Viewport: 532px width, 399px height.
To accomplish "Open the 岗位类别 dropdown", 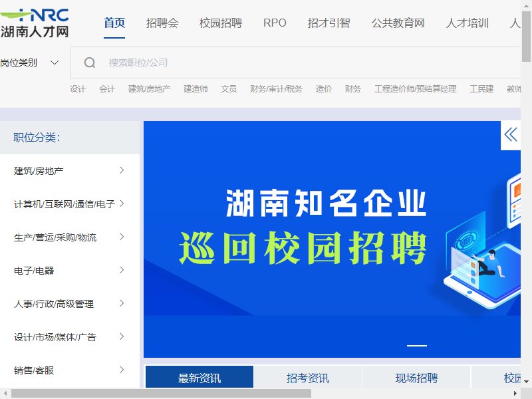I will coord(29,63).
